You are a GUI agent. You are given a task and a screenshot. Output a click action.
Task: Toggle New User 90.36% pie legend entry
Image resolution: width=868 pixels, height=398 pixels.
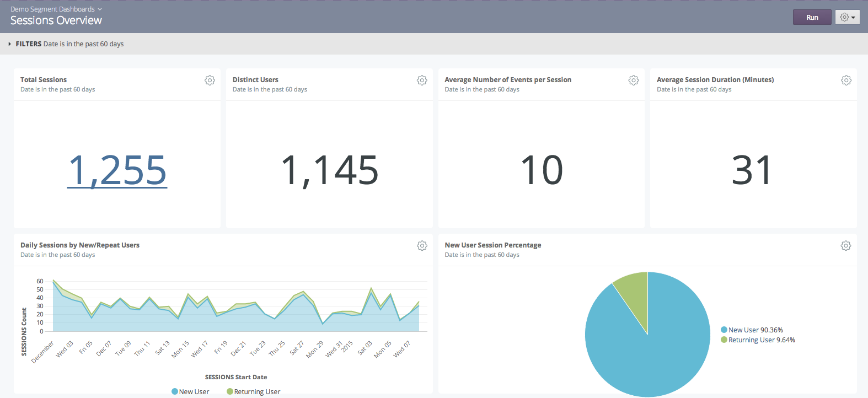(x=752, y=330)
